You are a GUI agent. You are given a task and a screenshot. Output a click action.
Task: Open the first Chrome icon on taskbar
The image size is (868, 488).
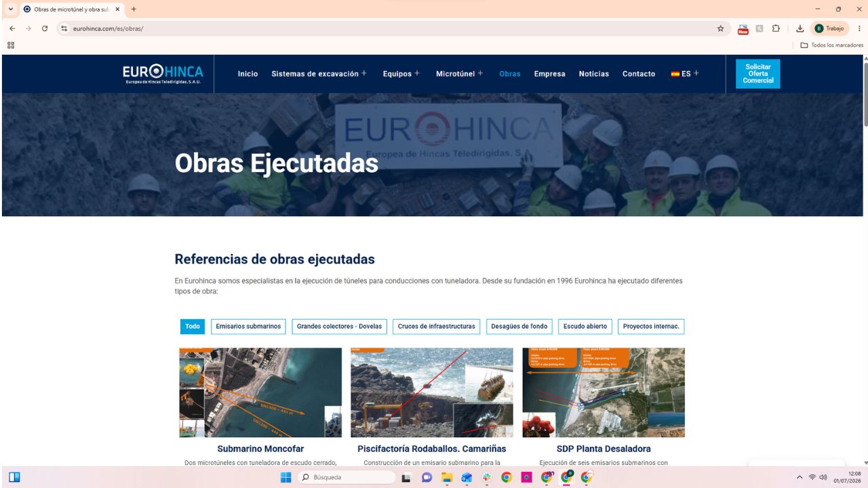507,477
